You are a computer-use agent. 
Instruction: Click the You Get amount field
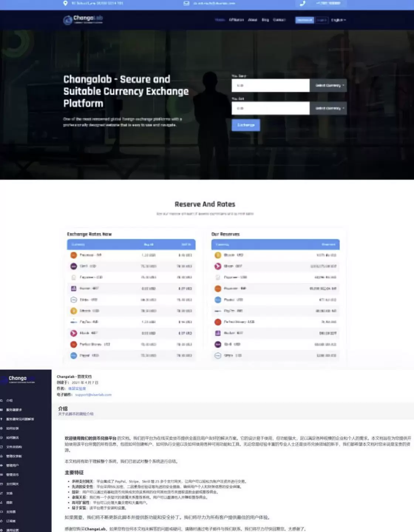tap(271, 108)
